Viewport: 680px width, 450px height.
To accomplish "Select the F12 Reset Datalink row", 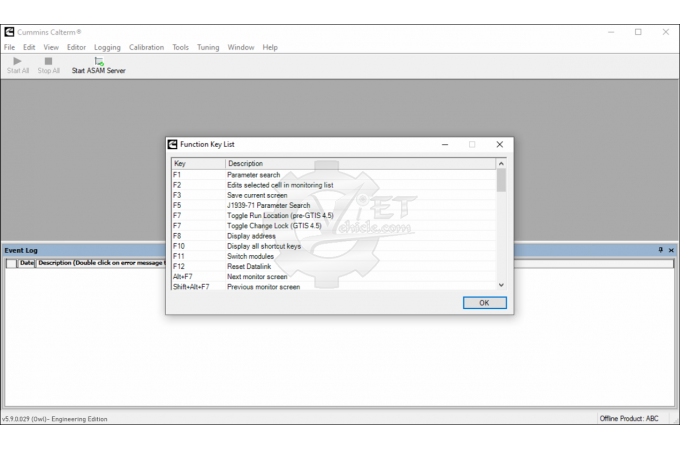I will pyautogui.click(x=333, y=267).
